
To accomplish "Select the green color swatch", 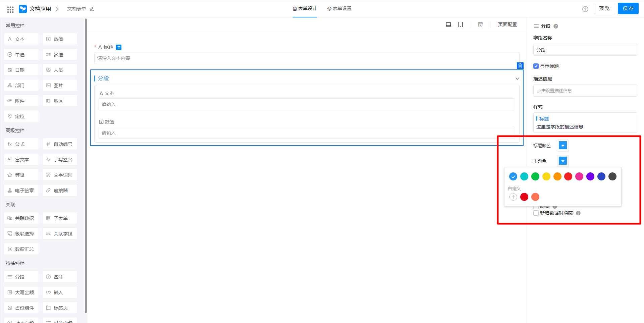I will (535, 176).
